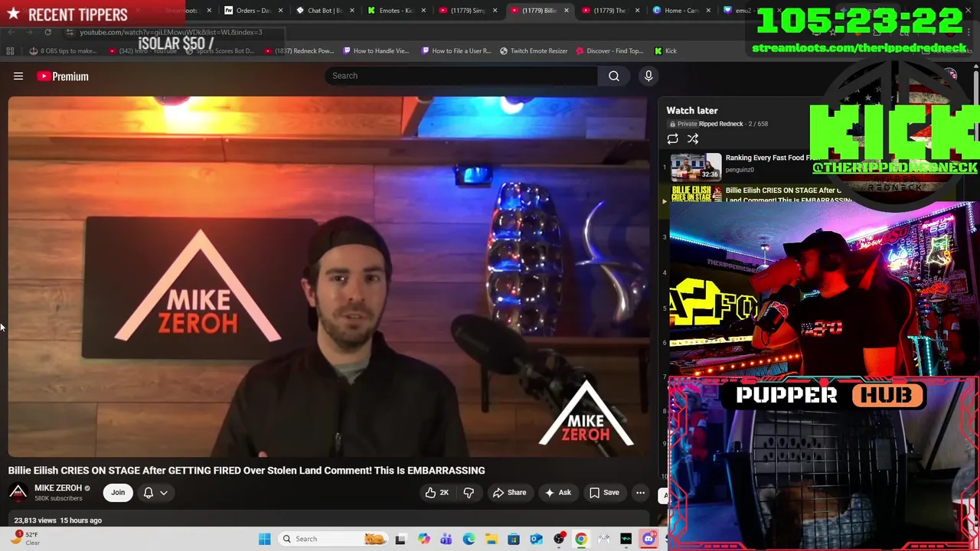Image resolution: width=980 pixels, height=551 pixels.
Task: Toggle shuffle playlist in Watch later
Action: point(693,139)
